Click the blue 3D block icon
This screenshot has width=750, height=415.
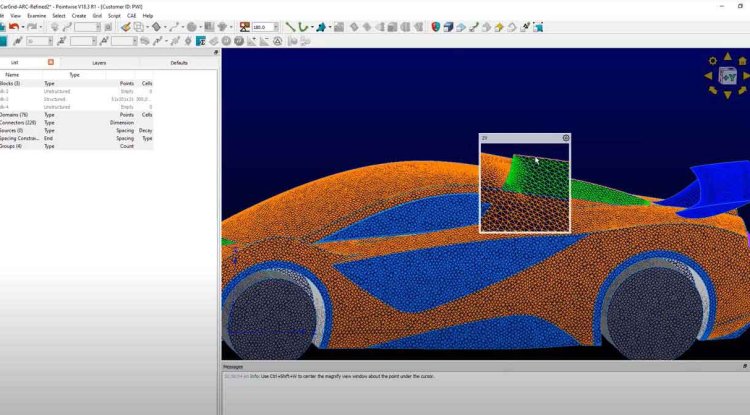(448, 27)
